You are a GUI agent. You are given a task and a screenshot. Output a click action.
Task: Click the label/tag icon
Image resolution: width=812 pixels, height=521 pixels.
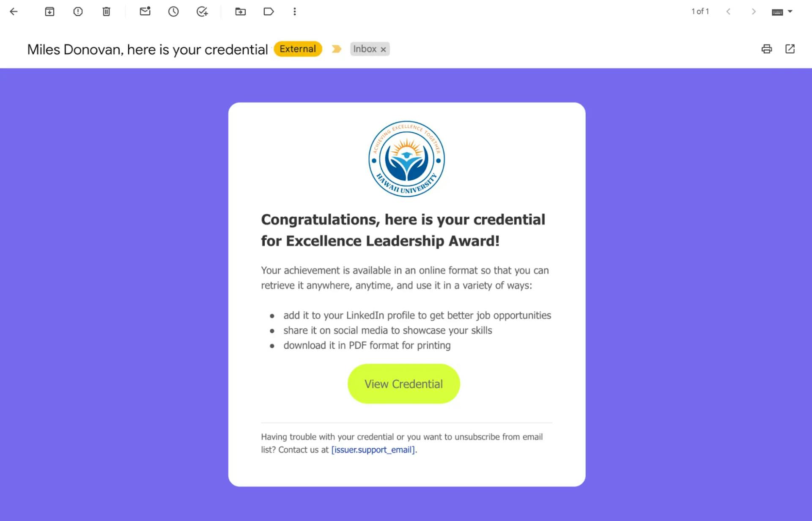point(269,11)
